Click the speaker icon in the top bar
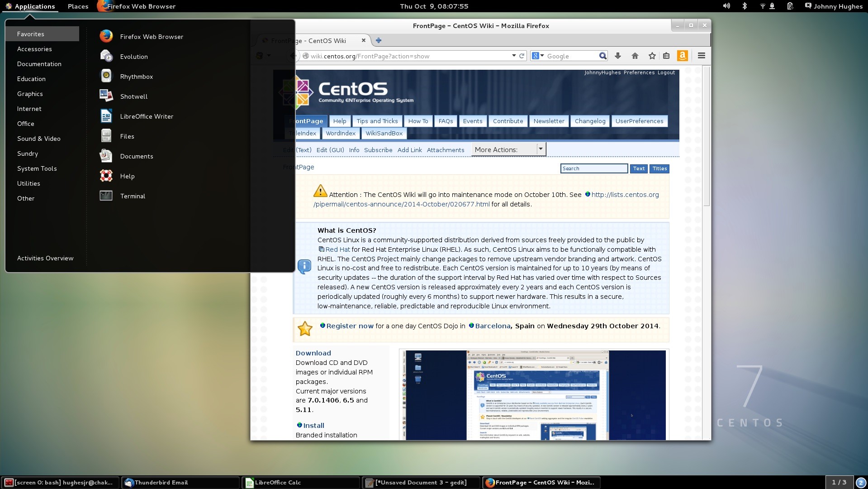The height and width of the screenshot is (489, 868). pyautogui.click(x=726, y=6)
